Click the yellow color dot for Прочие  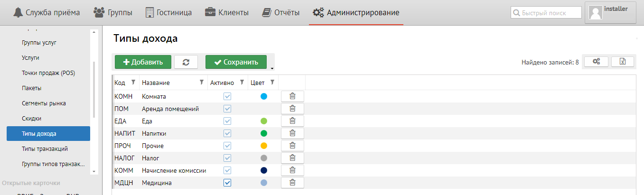coord(264,146)
